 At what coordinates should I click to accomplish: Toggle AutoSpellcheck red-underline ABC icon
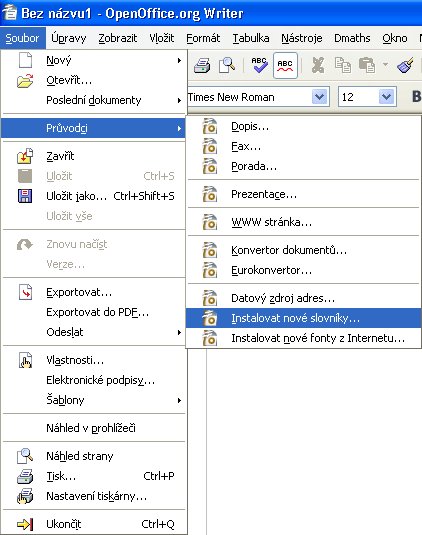pos(285,65)
